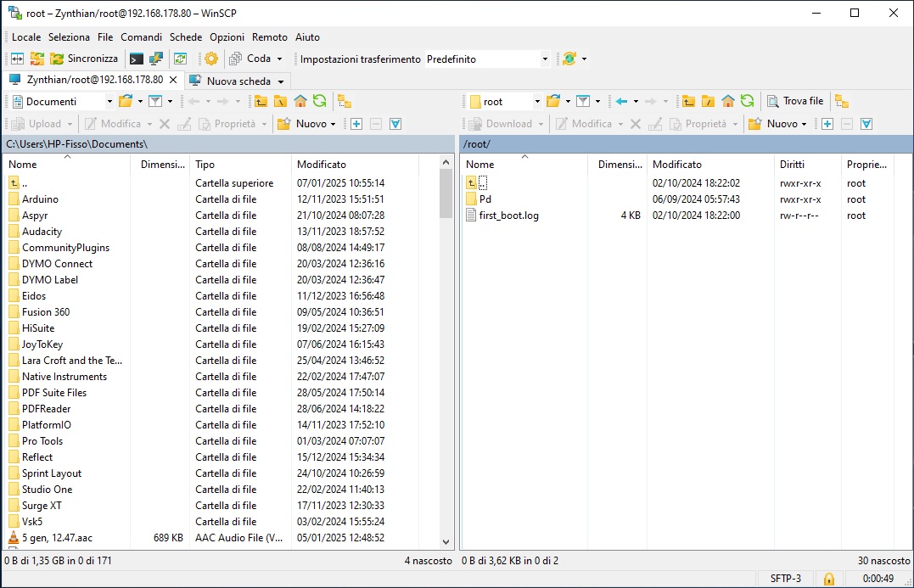Image resolution: width=914 pixels, height=588 pixels.
Task: Go to remote parent directory icon
Action: coord(688,102)
